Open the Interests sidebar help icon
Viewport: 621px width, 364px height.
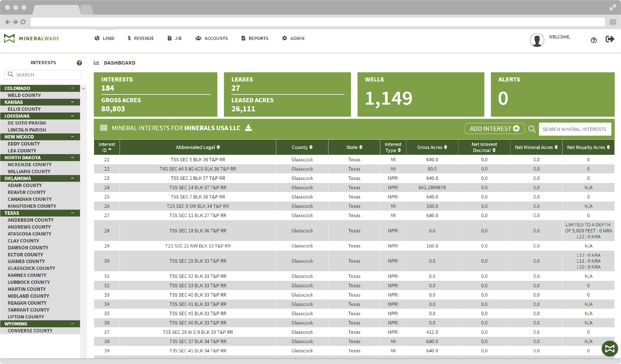click(79, 63)
